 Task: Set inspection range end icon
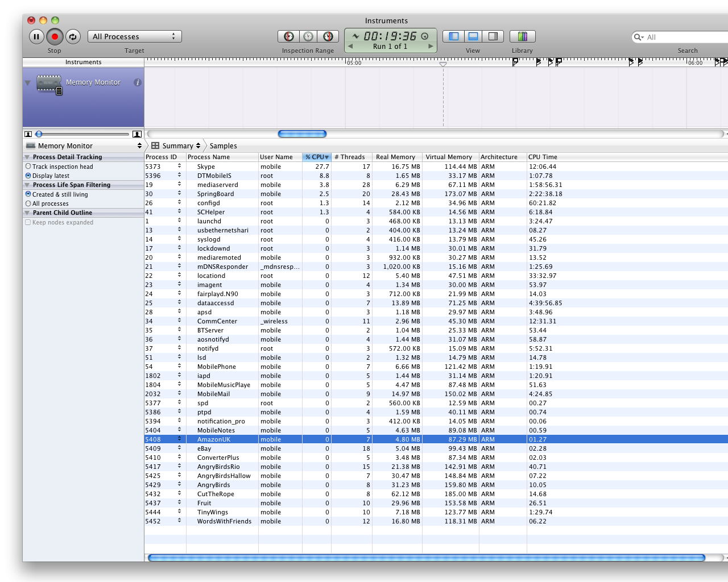328,37
